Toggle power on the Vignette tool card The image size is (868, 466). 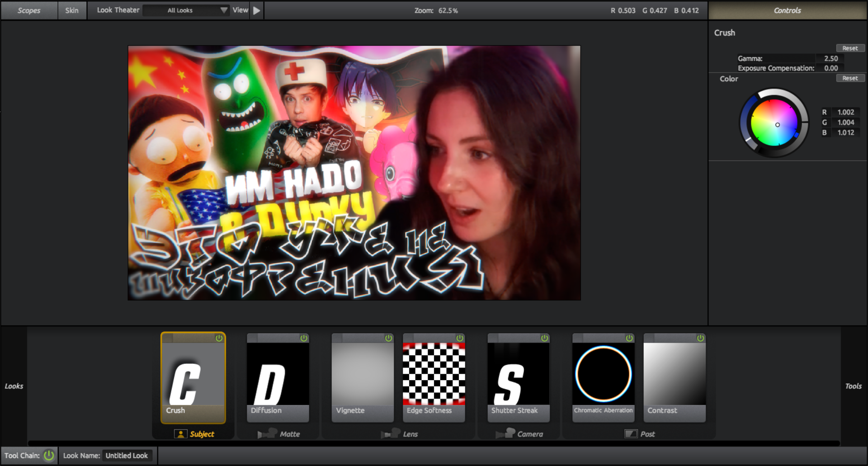coord(388,338)
